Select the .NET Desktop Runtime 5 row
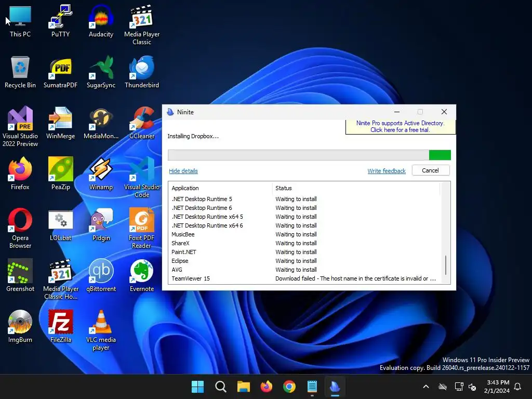 (304, 199)
